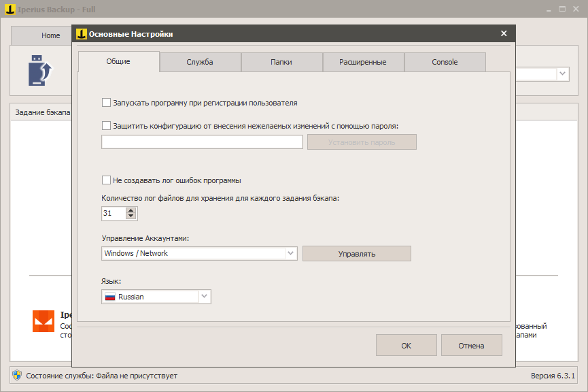Screen dimensions: 588x392
Task: Increase the log files count spinner
Action: (x=131, y=210)
